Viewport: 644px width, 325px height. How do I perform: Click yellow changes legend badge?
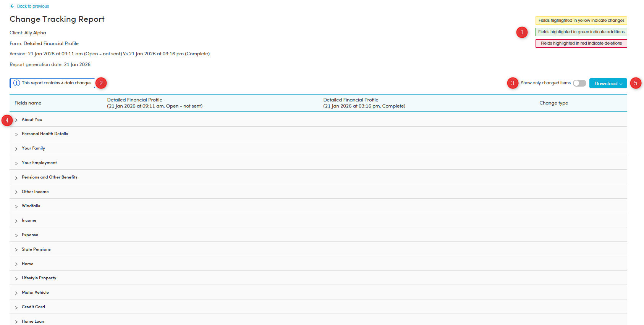pyautogui.click(x=581, y=21)
